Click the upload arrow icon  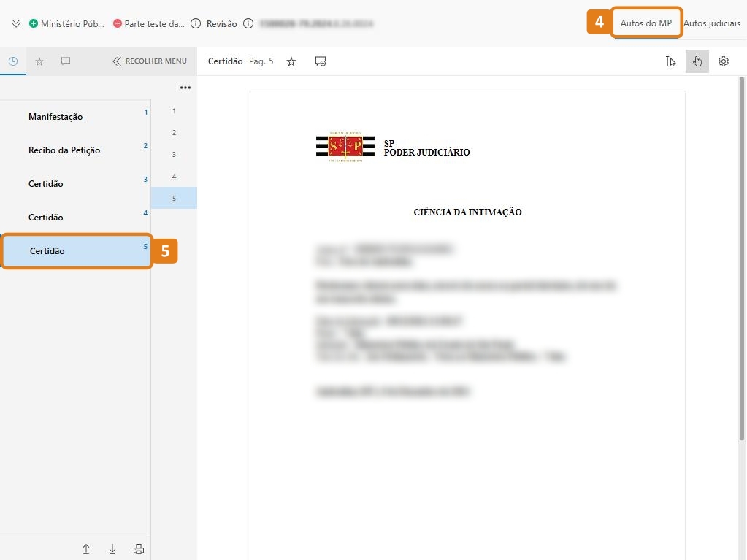point(86,549)
